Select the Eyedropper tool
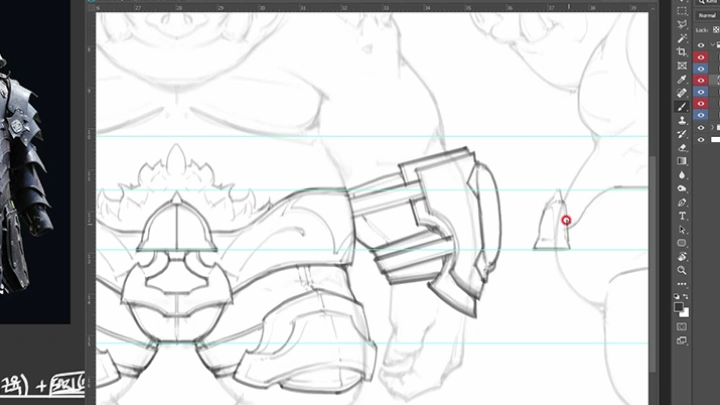This screenshot has height=405, width=720. [x=682, y=79]
